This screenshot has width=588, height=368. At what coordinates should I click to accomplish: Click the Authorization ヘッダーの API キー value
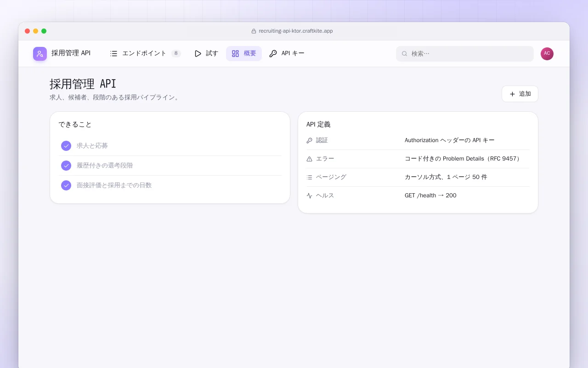[x=450, y=140]
